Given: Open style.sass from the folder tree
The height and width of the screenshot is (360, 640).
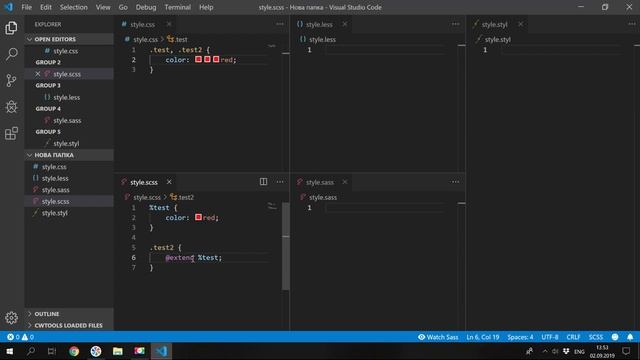Looking at the screenshot, I should tap(56, 190).
